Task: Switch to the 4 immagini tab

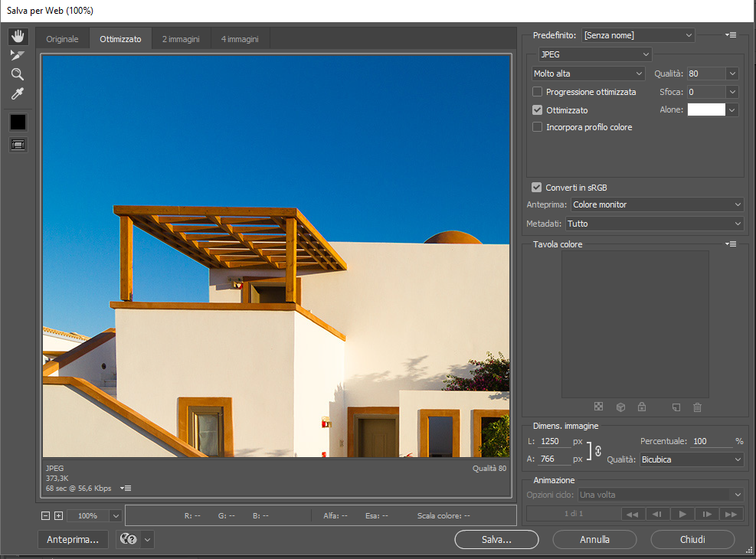Action: tap(240, 39)
